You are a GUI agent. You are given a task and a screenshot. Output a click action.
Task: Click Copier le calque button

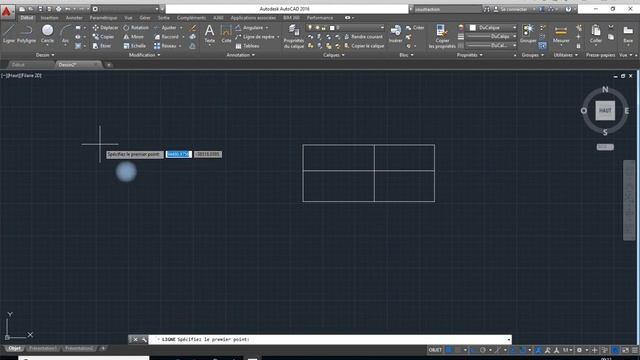pyautogui.click(x=364, y=46)
